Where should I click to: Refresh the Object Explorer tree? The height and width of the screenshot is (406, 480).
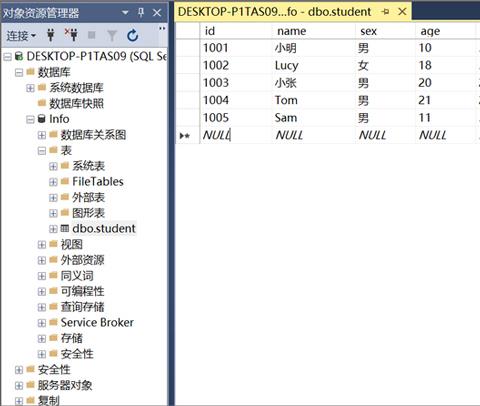pos(132,35)
